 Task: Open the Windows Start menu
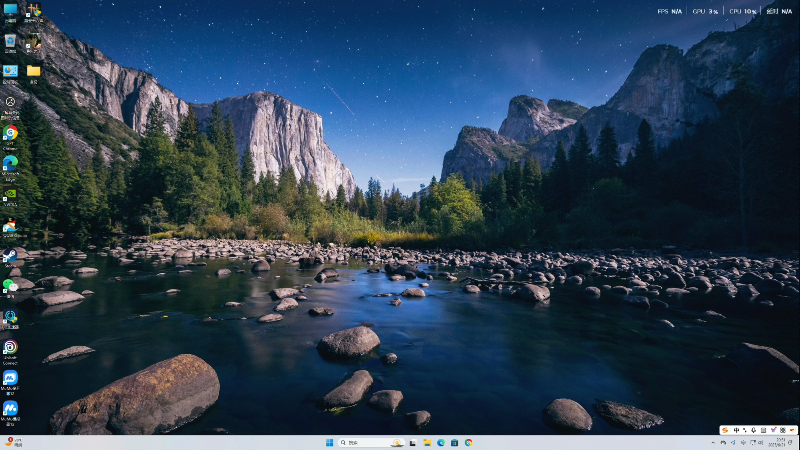tap(330, 442)
